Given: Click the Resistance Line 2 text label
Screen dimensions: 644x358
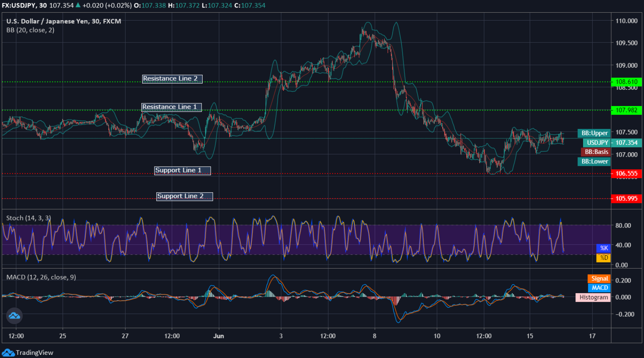Looking at the screenshot, I should (172, 79).
